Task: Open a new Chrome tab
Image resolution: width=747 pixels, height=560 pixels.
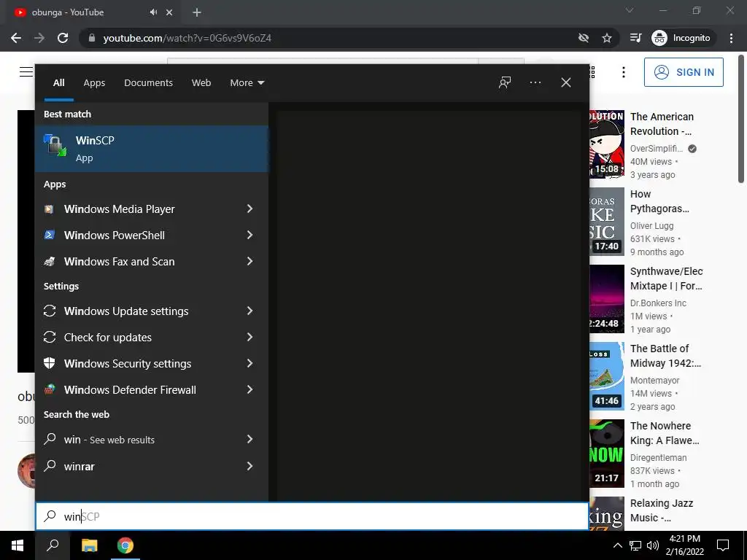Action: coord(197,12)
